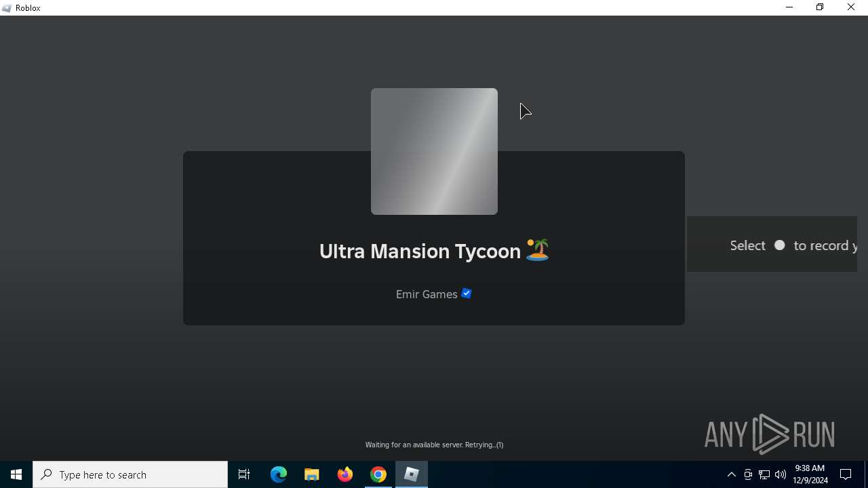Click the Roblox taskbar button

412,474
